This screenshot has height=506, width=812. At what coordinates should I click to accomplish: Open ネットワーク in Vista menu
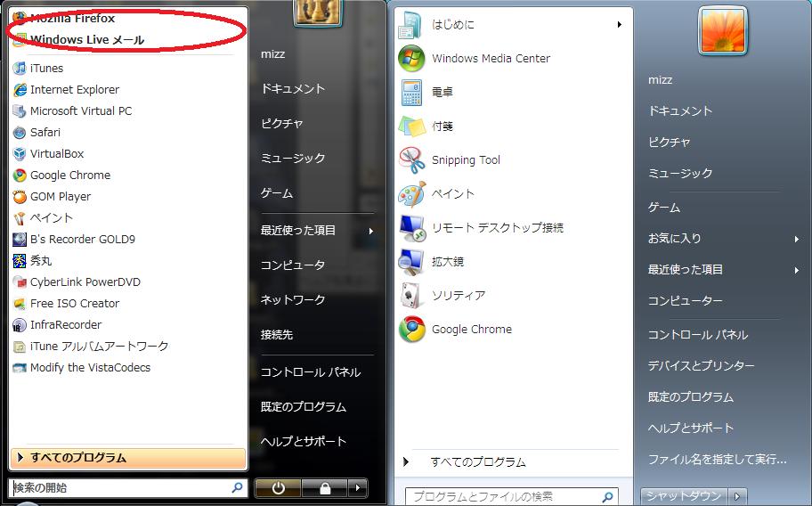[x=293, y=300]
